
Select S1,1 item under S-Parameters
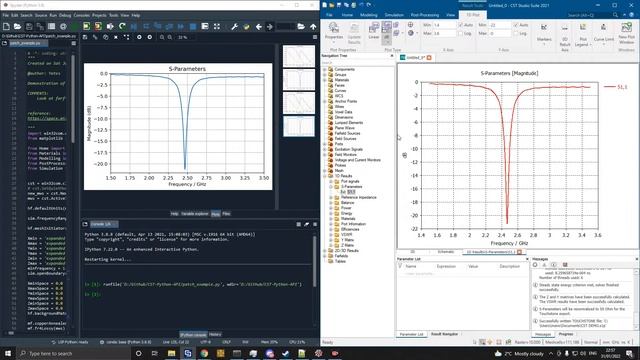(x=350, y=192)
